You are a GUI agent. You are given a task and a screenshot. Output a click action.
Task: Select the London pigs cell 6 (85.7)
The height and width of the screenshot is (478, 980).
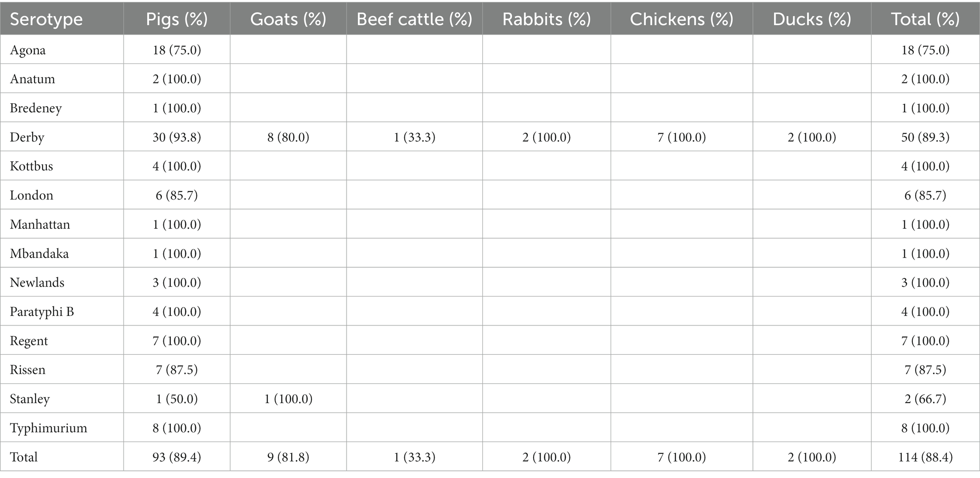pos(177,195)
